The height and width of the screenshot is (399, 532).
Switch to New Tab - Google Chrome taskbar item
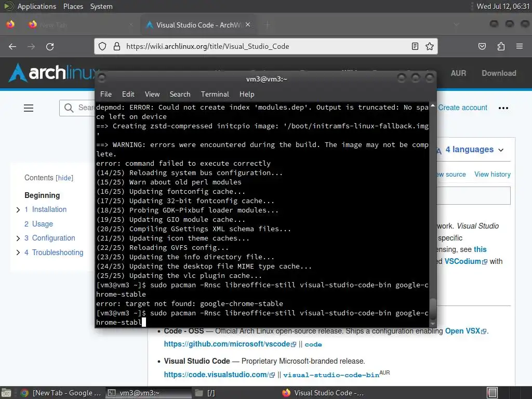(61, 393)
